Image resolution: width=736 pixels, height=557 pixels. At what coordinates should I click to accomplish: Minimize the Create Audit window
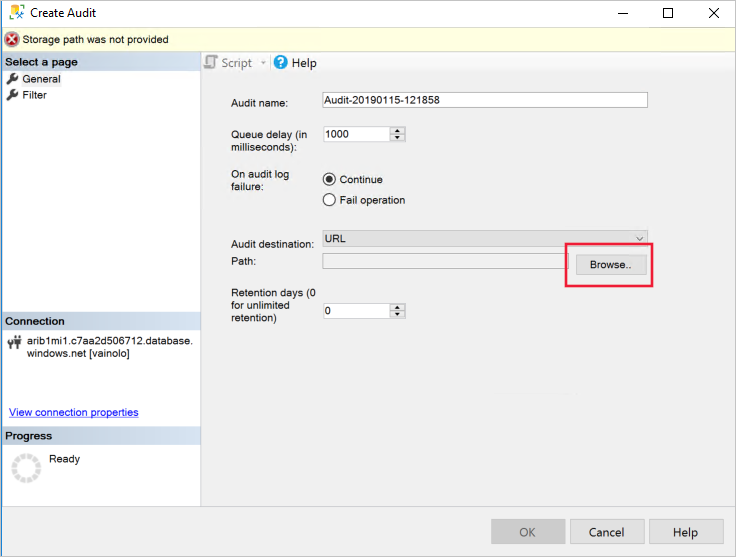(x=623, y=13)
